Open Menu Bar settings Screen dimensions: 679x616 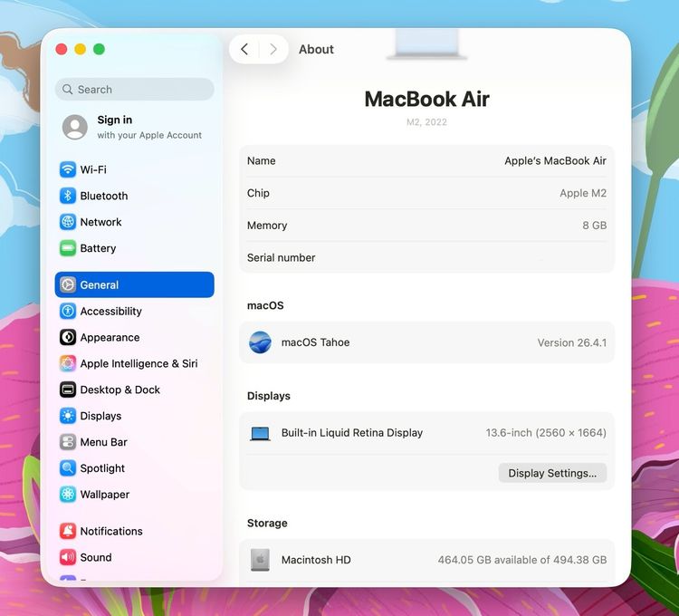click(134, 442)
